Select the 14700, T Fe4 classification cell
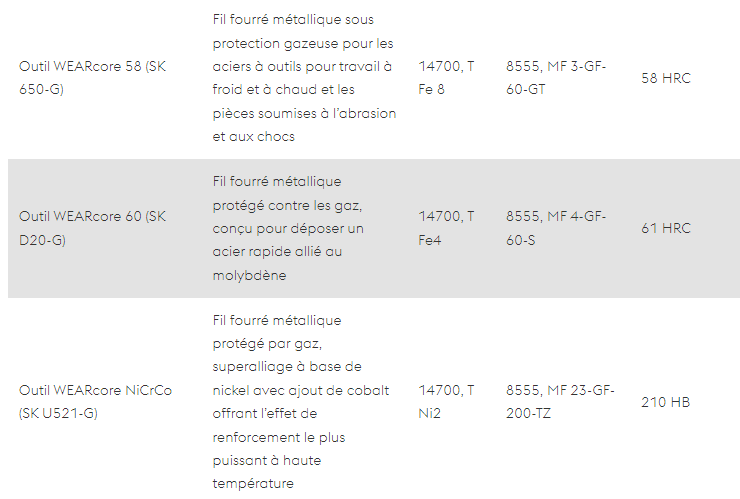This screenshot has height=499, width=740. pos(446,228)
